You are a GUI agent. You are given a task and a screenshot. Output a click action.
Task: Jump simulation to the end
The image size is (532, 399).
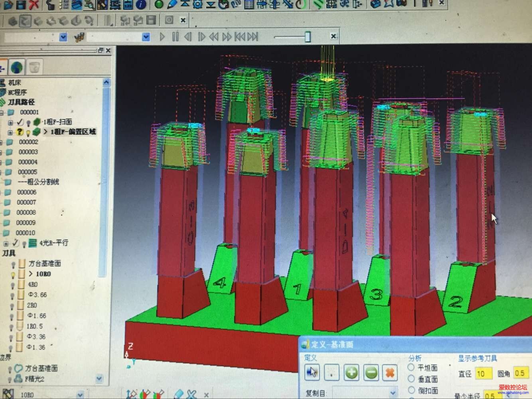[253, 37]
